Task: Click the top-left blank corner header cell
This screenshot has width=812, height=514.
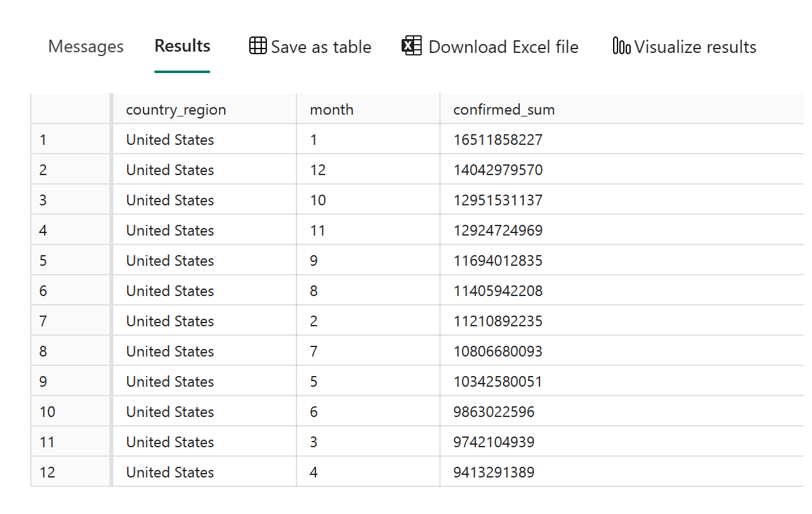Action: point(70,110)
